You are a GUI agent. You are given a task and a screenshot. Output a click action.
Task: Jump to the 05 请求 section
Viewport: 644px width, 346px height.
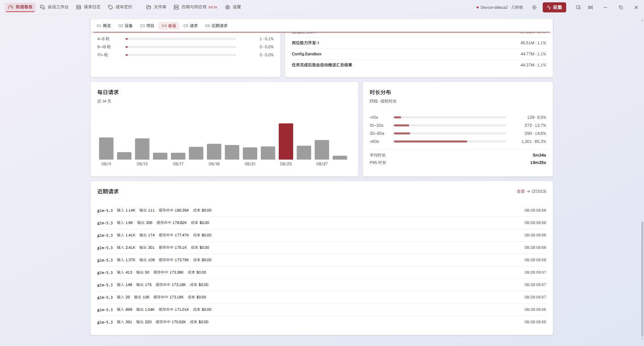point(191,26)
